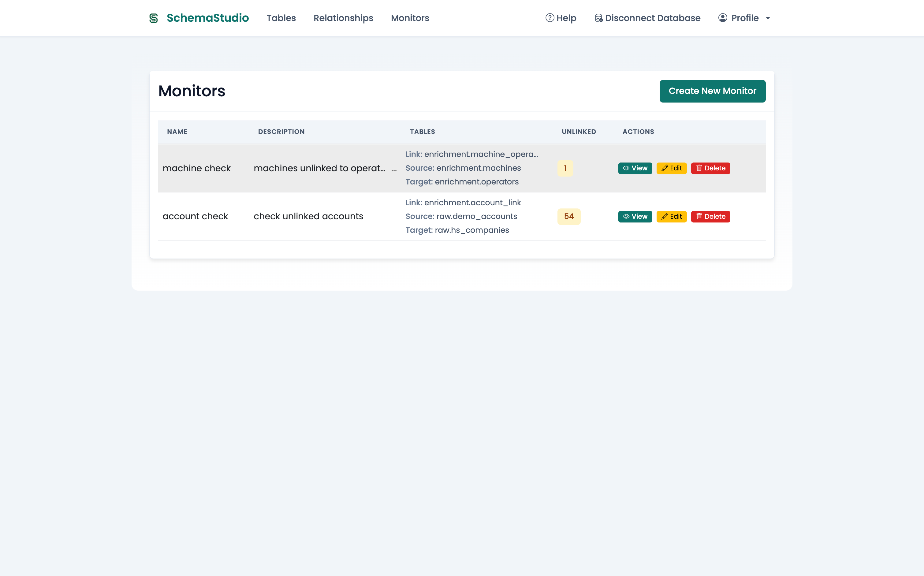The height and width of the screenshot is (576, 924).
Task: Click View for the account check monitor
Action: [x=635, y=216]
